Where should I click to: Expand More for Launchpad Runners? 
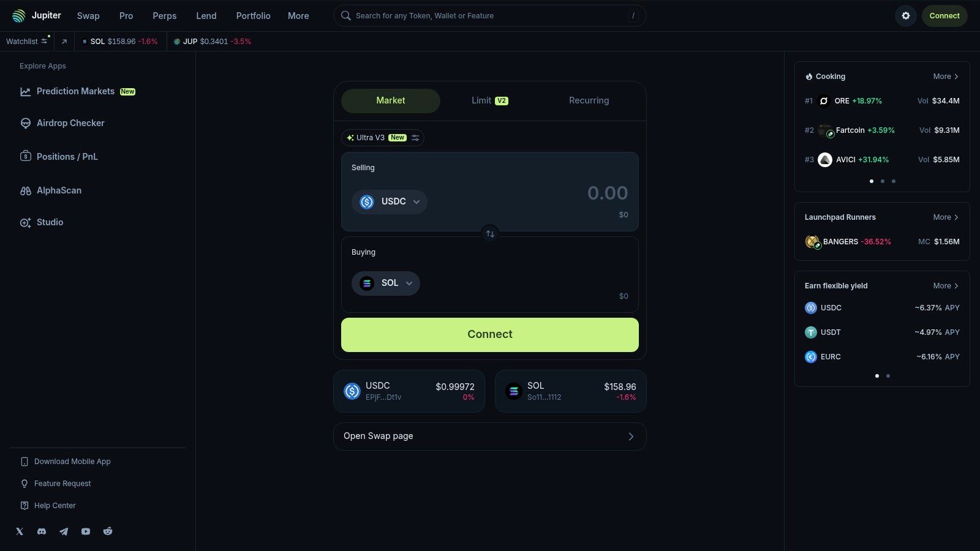click(946, 217)
